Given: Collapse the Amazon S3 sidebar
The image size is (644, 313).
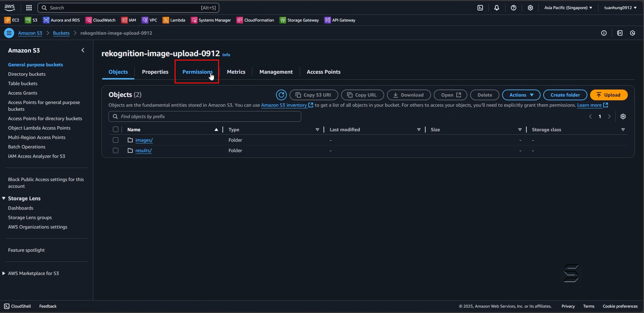Looking at the screenshot, I should point(83,50).
